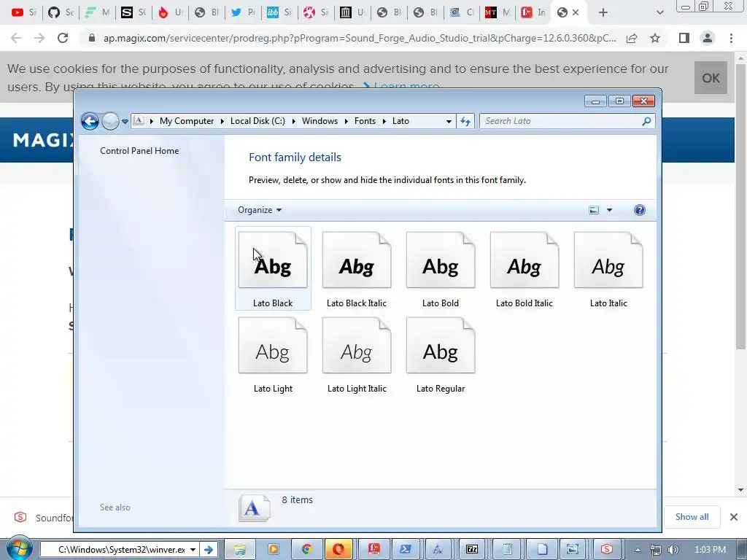
Task: Reload the Chrome page
Action: (63, 38)
